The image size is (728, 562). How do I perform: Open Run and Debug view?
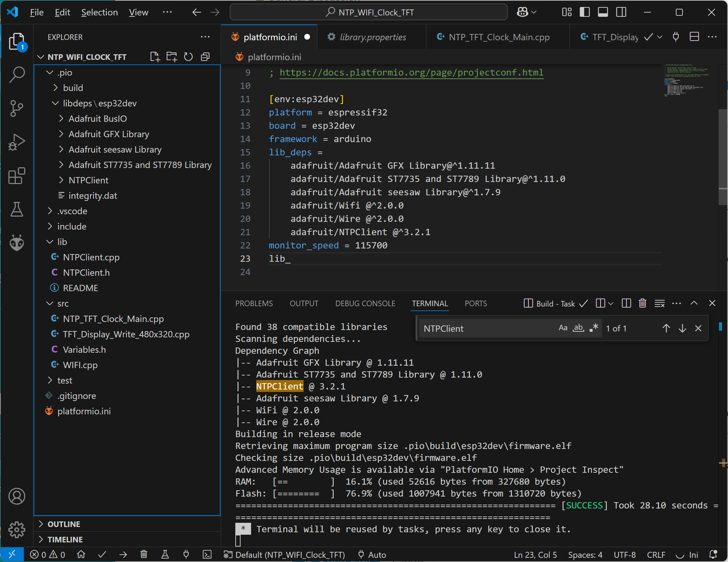coord(17,142)
